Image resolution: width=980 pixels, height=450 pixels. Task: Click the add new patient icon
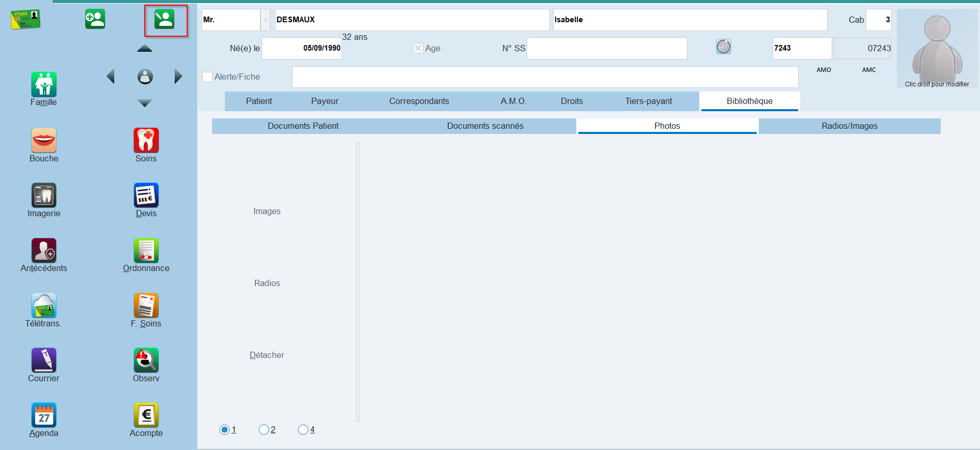point(95,19)
